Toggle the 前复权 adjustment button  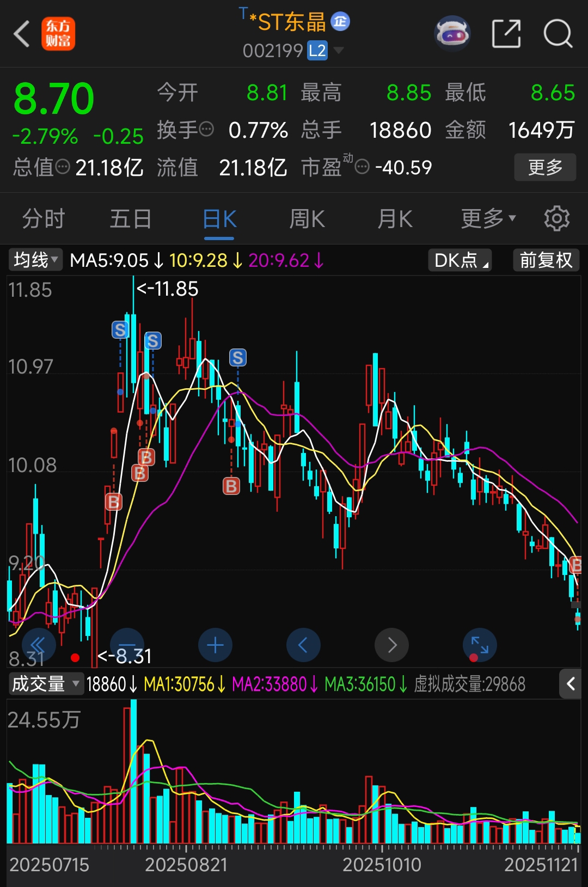[x=546, y=260]
